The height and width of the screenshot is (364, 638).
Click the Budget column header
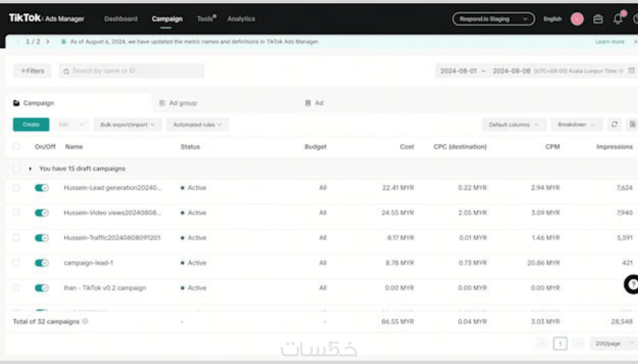click(x=315, y=147)
